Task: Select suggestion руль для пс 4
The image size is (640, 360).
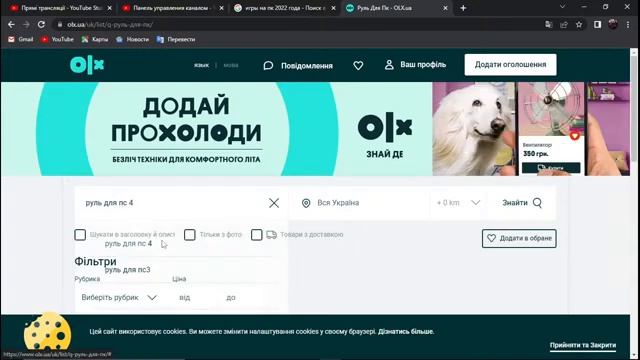Action: coord(128,244)
